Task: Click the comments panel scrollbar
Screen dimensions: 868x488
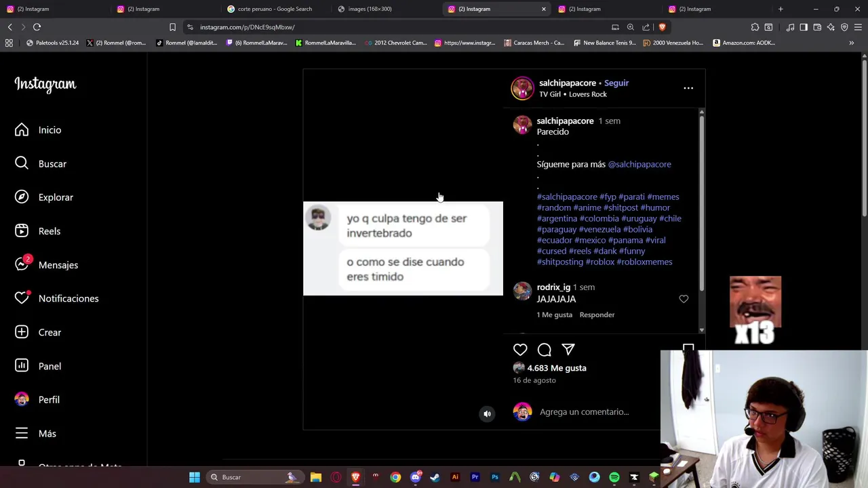Action: click(701, 203)
